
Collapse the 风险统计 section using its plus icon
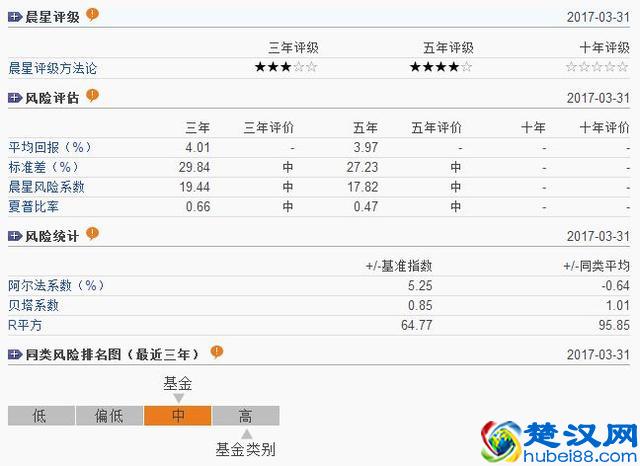pos(15,236)
